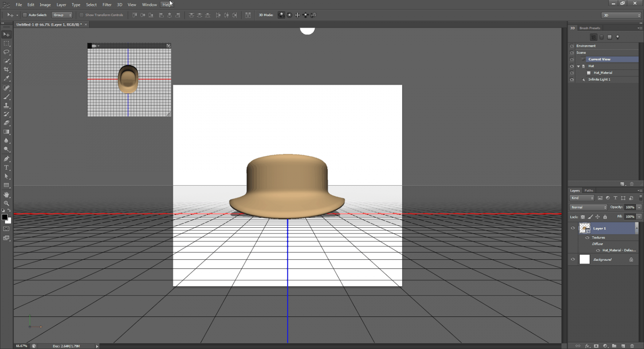Screen dimensions: 644x349
Task: Select the Rectangle shape tool
Action: click(6, 185)
